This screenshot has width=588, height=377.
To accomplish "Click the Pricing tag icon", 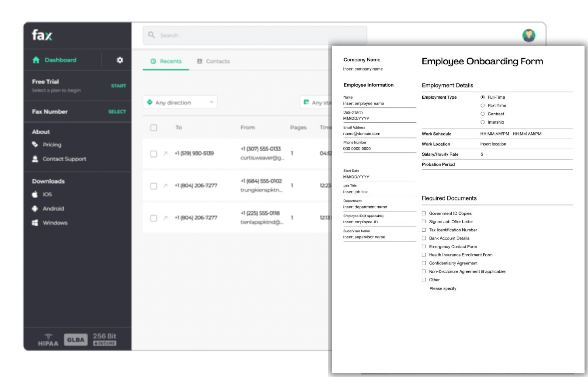I will [x=35, y=144].
